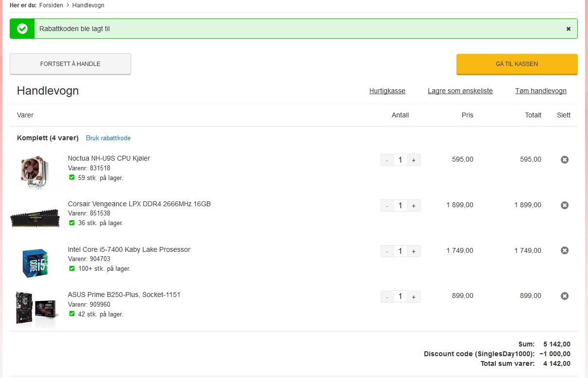Click Antall column header
This screenshot has height=378, width=588.
tap(400, 115)
